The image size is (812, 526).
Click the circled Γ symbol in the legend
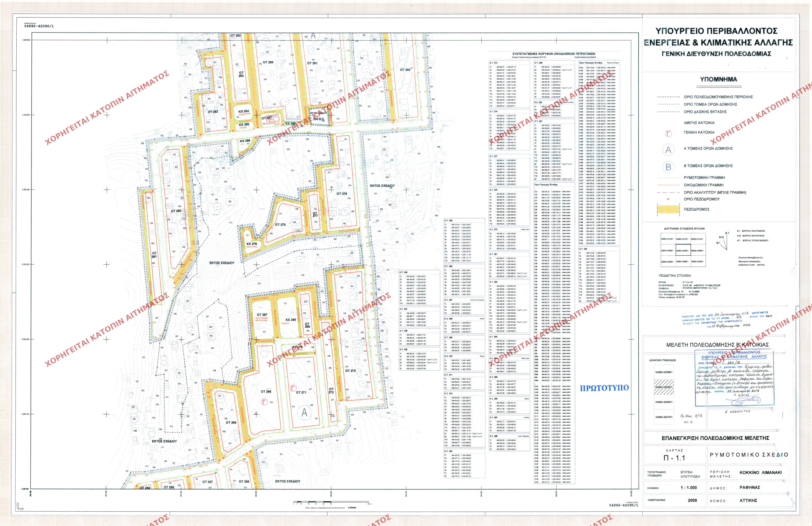click(x=668, y=133)
